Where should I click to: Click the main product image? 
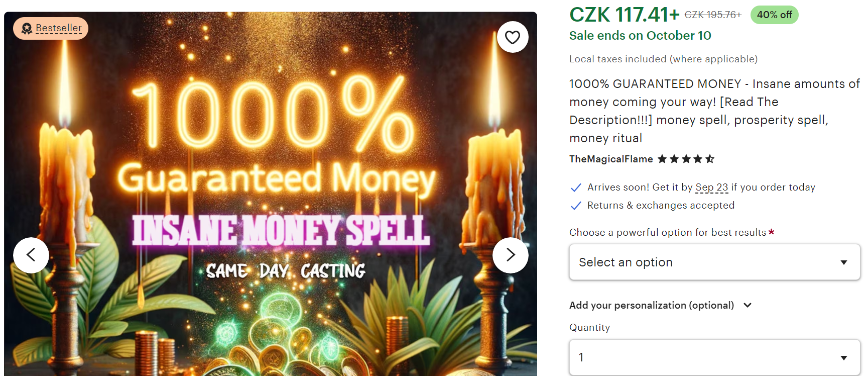pos(271,194)
